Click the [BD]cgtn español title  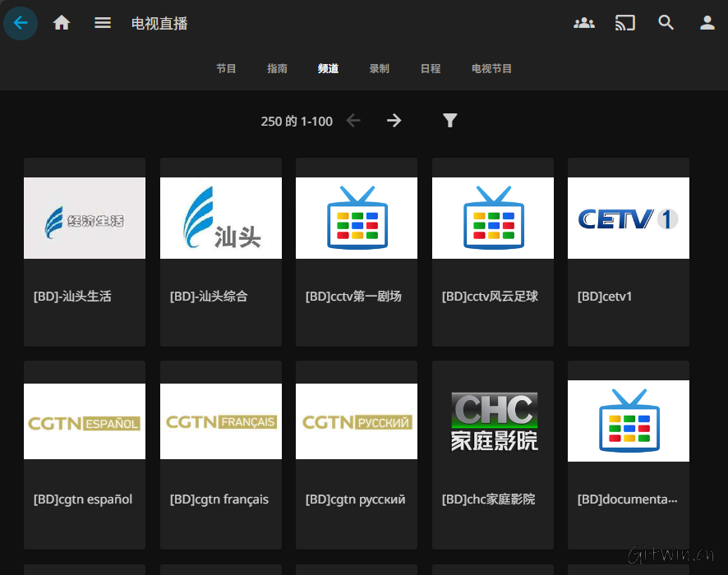click(83, 499)
